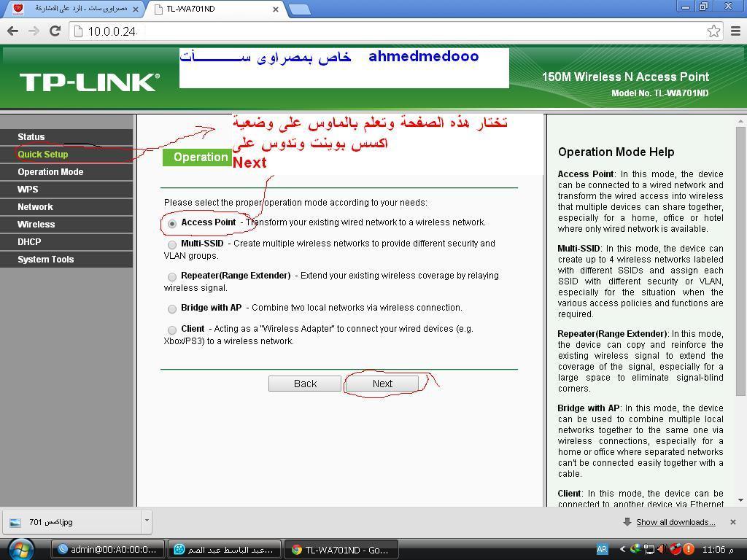Click the Internet Download Manager tray icon
The image size is (747, 560).
(636, 549)
